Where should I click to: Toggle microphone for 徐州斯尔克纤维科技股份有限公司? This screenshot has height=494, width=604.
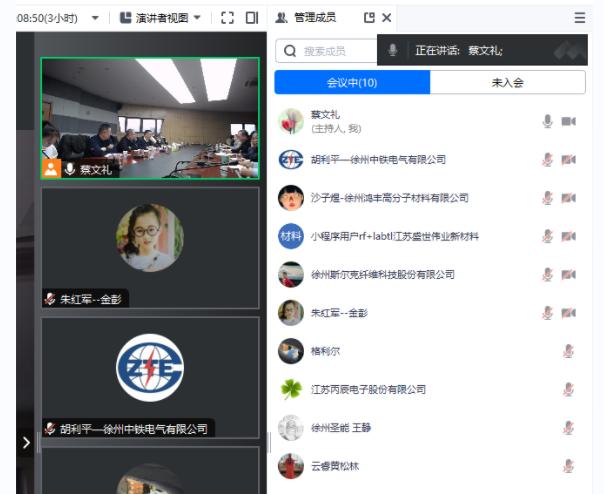(x=547, y=274)
